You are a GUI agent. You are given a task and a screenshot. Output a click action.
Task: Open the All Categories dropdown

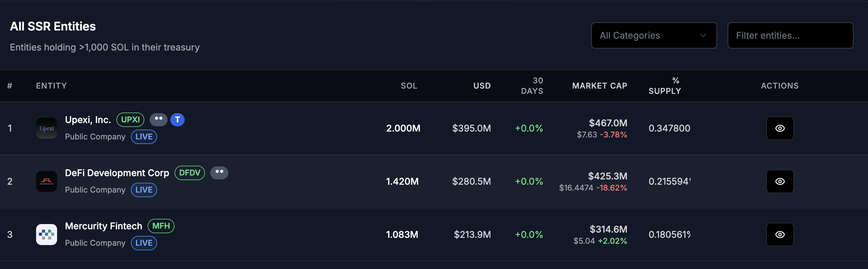pyautogui.click(x=654, y=35)
